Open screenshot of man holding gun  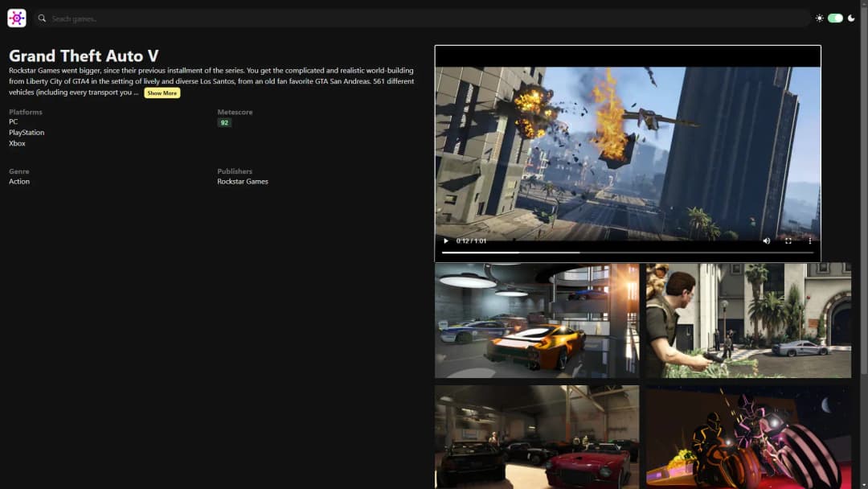(x=748, y=321)
